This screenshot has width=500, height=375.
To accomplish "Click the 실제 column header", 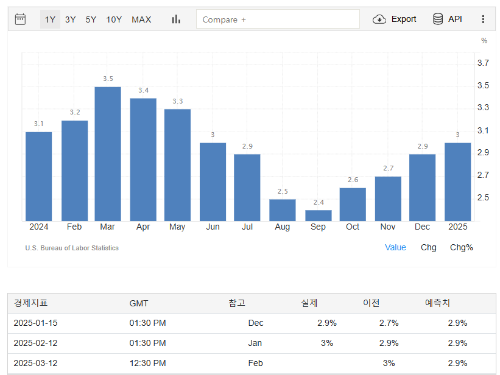I will point(309,303).
